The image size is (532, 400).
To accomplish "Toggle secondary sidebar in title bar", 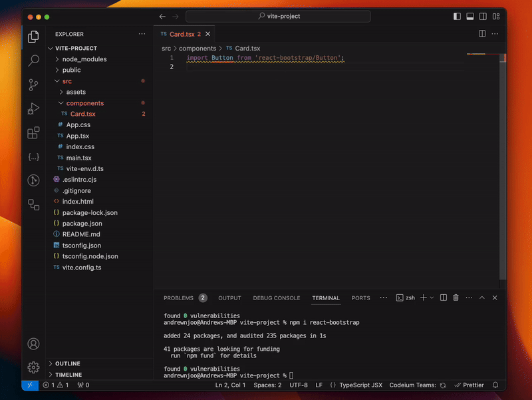I will pos(482,17).
